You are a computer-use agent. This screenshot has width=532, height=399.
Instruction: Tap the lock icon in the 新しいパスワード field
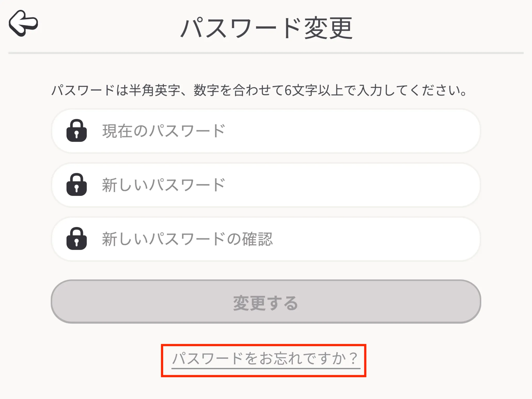(x=76, y=185)
